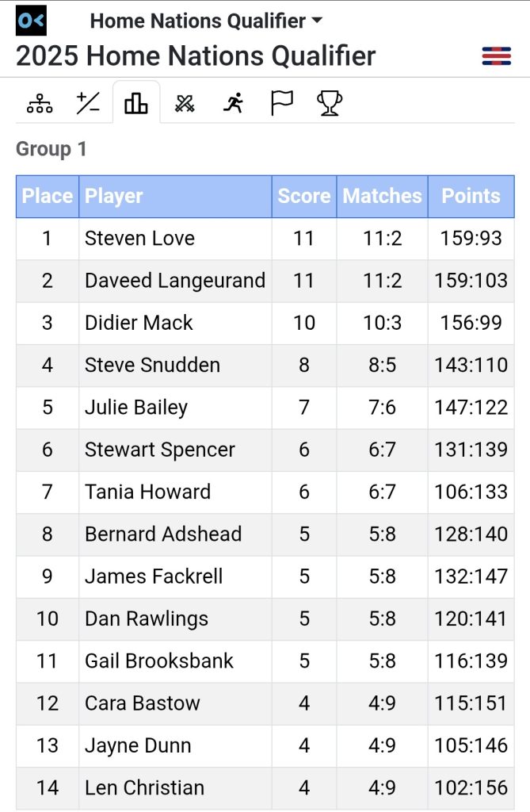Sort by the Player column header
The width and height of the screenshot is (530, 812).
(x=175, y=197)
